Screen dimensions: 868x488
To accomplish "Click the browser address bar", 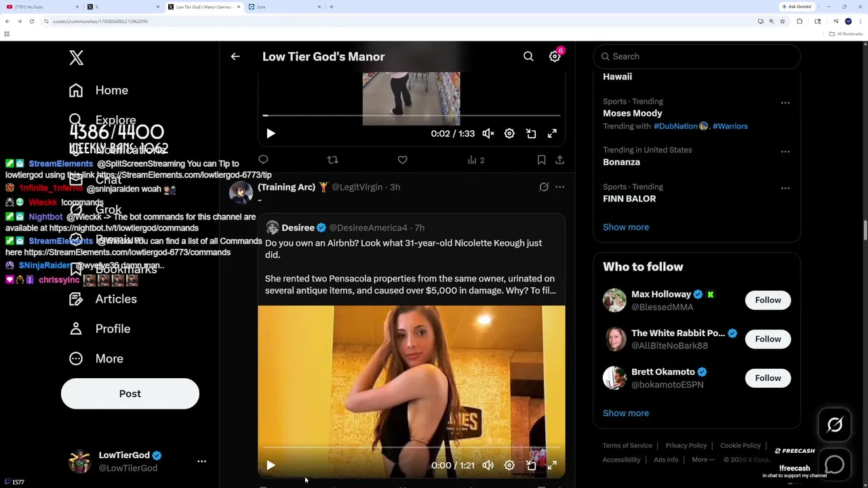I will pyautogui.click(x=400, y=22).
